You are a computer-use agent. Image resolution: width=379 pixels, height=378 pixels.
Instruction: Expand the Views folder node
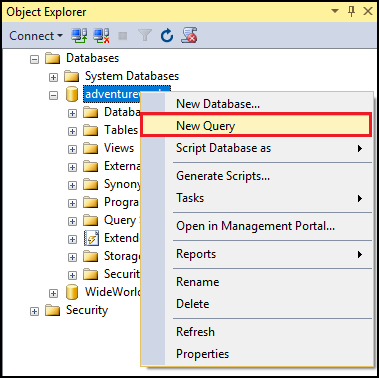pyautogui.click(x=72, y=149)
